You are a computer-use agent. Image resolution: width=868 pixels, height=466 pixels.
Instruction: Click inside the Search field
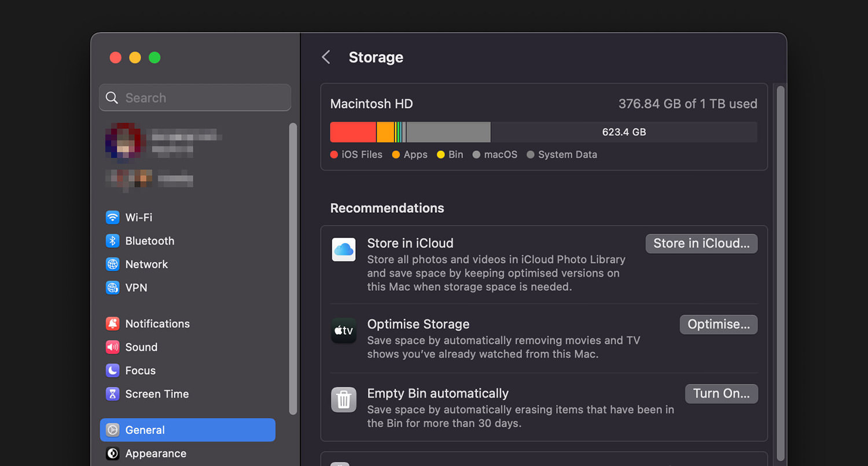pyautogui.click(x=195, y=98)
